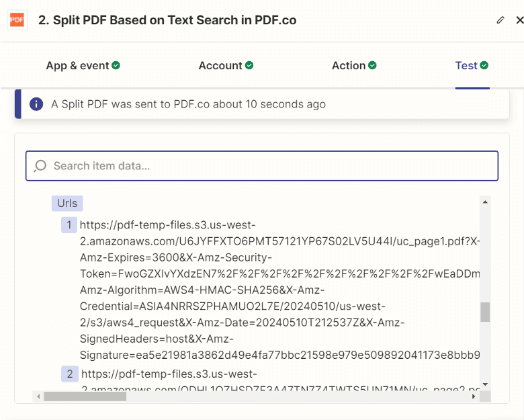Select the number 2 URL badge
524x420 pixels.
click(x=69, y=374)
